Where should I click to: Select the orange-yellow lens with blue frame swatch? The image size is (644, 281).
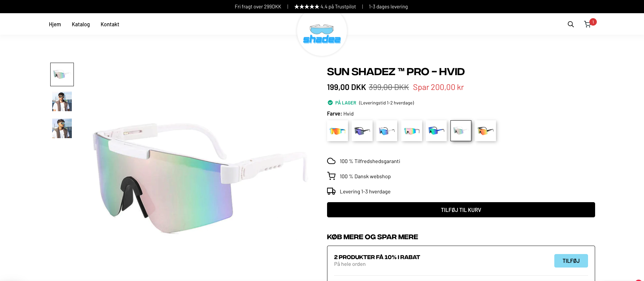(x=338, y=131)
